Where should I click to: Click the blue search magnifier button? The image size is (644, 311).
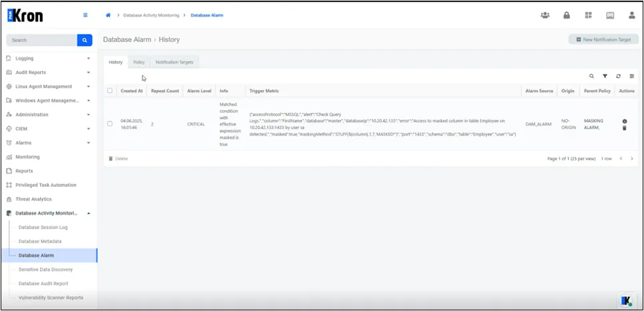tap(85, 40)
